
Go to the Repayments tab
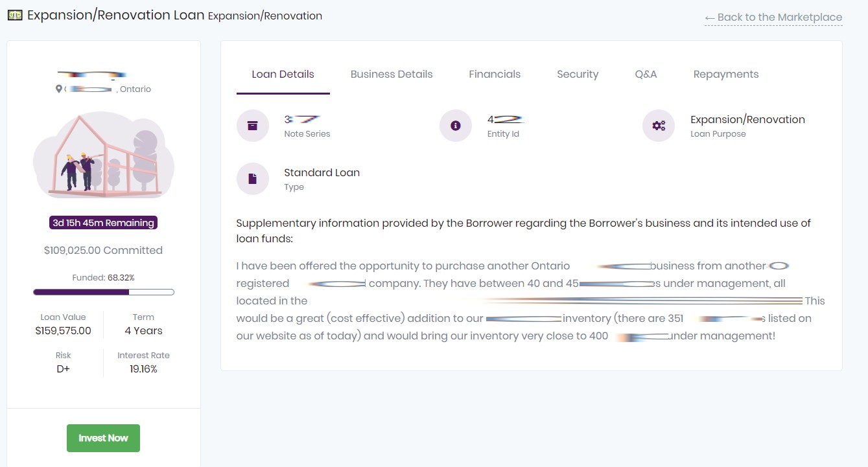[725, 74]
